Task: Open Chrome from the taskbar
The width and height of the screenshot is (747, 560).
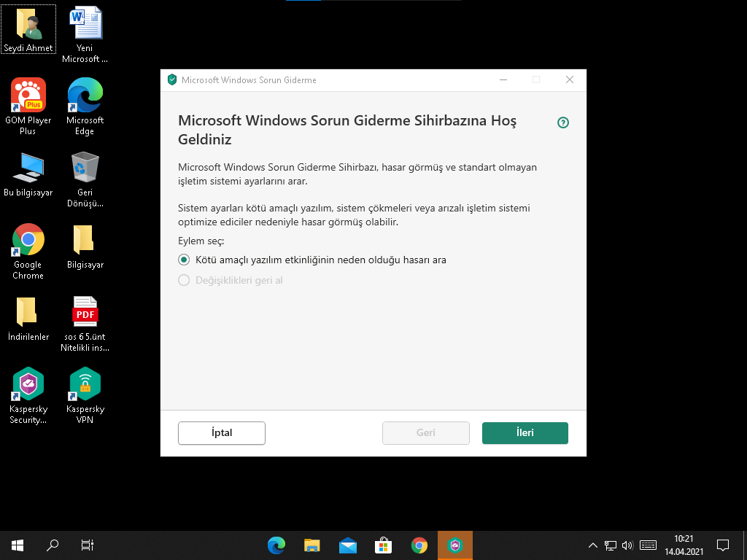Action: pyautogui.click(x=419, y=545)
